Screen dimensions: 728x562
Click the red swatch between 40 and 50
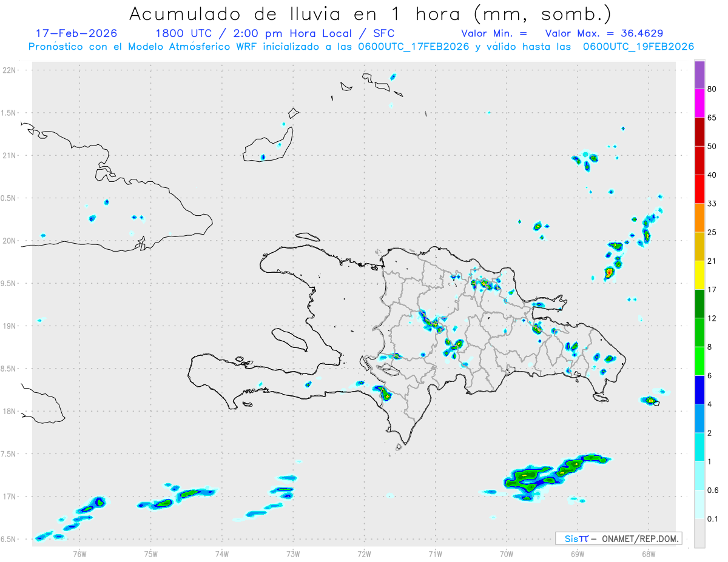699,161
